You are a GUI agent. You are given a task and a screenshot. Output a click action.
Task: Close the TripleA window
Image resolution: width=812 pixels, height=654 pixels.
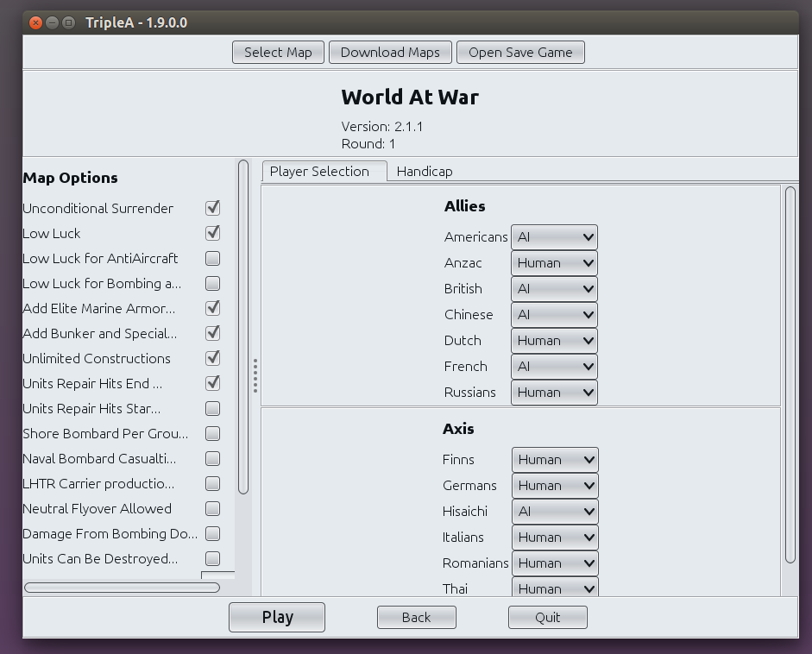(35, 22)
